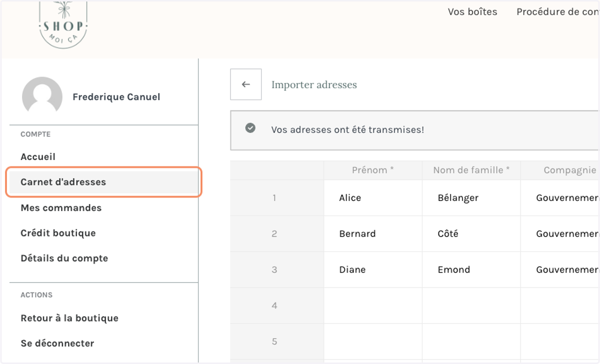This screenshot has height=364, width=600.
Task: Click the empty Nom de famille cell in row 4
Action: (471, 306)
